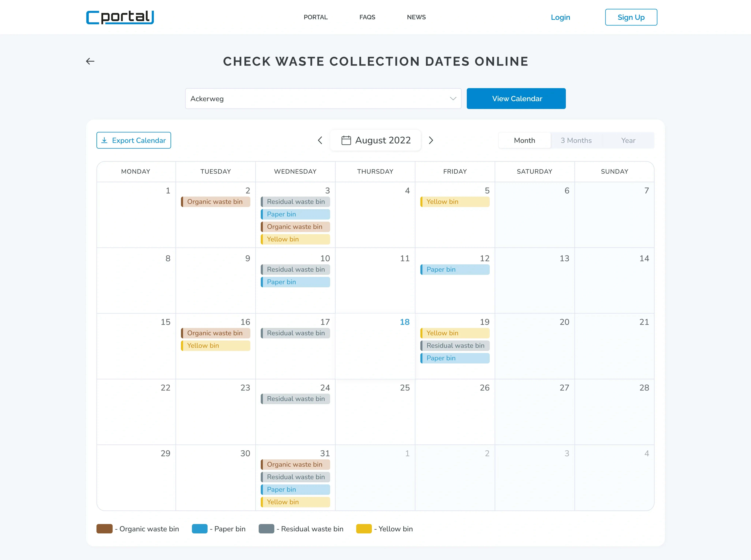Open the August 2022 month picker
Viewport: 751px width, 560px height.
coord(382,140)
